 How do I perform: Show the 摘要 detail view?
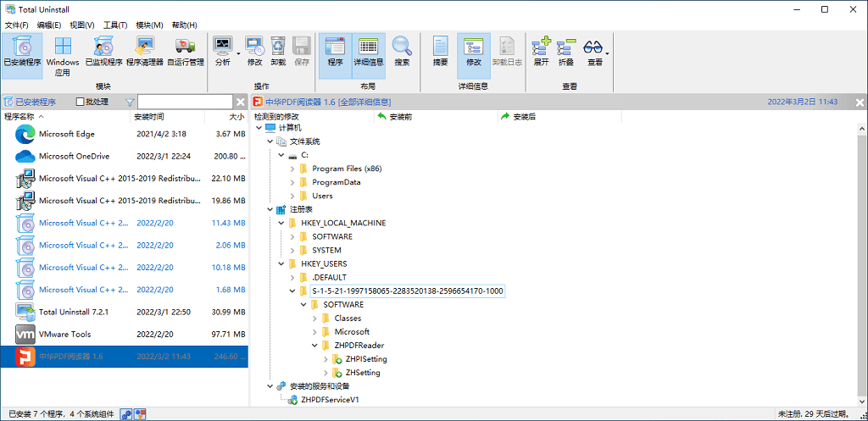pyautogui.click(x=440, y=52)
